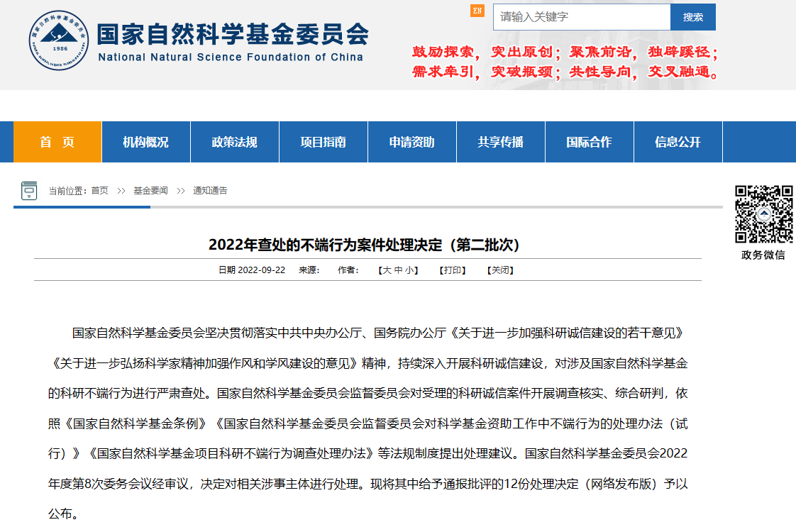Switch language with the EN icon

[x=477, y=11]
